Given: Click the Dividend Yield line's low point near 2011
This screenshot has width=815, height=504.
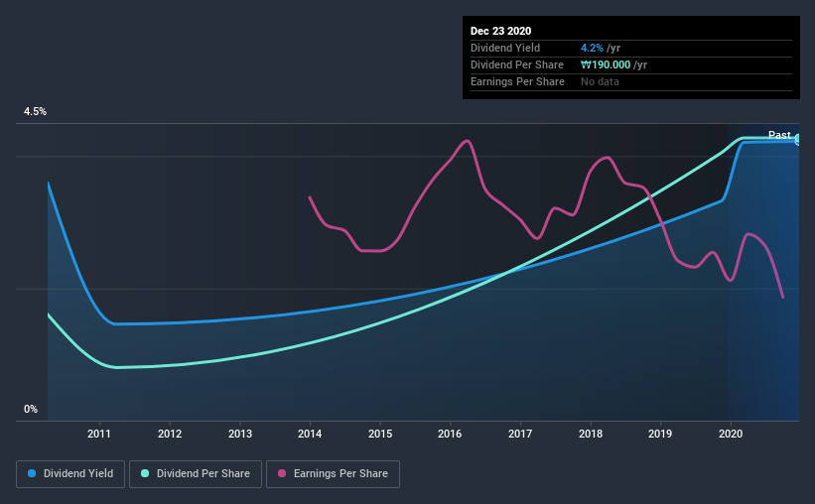Looking at the screenshot, I should click(x=114, y=323).
